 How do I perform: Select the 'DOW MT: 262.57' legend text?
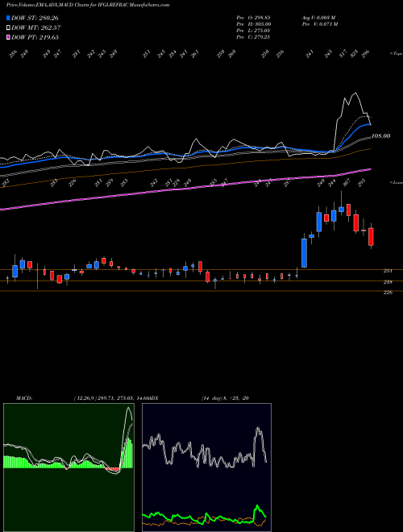(36, 28)
